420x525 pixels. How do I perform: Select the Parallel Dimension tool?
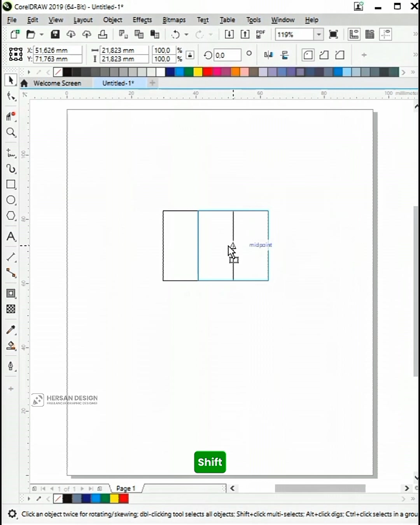click(x=11, y=257)
